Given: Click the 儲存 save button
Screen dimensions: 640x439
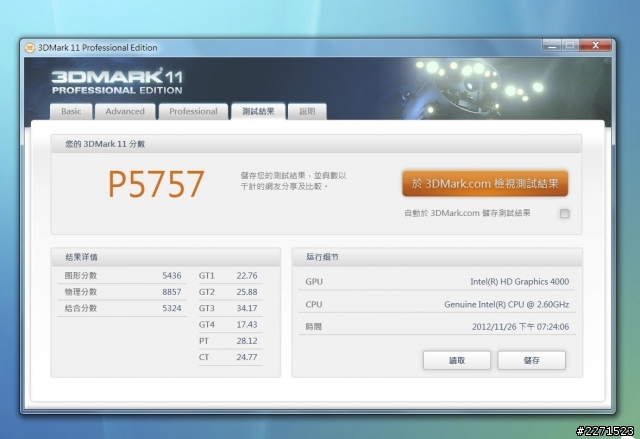Looking at the screenshot, I should 531,360.
